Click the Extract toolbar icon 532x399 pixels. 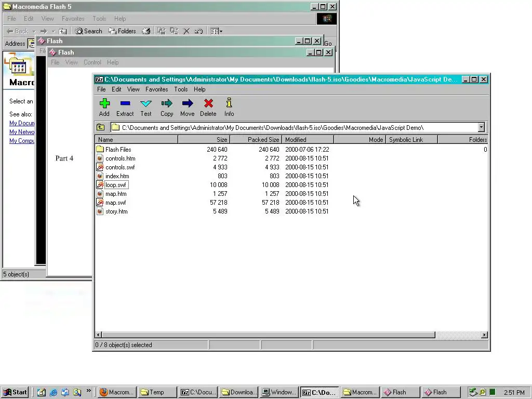pyautogui.click(x=125, y=107)
